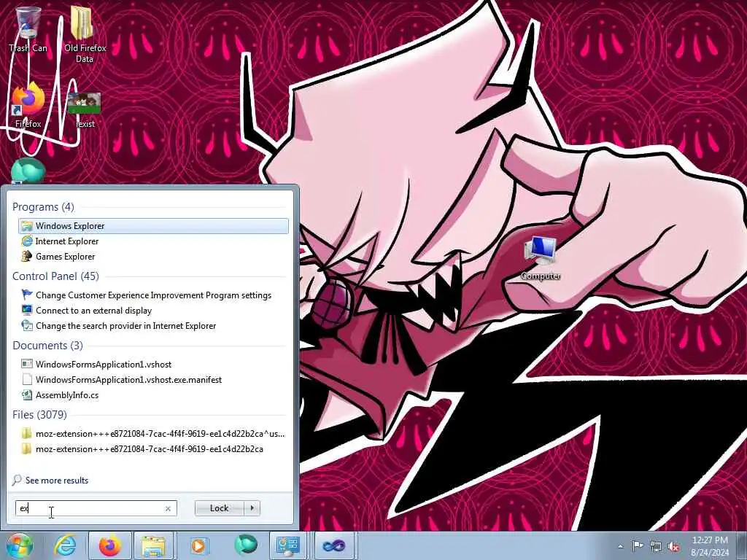Expand the Programs (4) results header

[43, 206]
